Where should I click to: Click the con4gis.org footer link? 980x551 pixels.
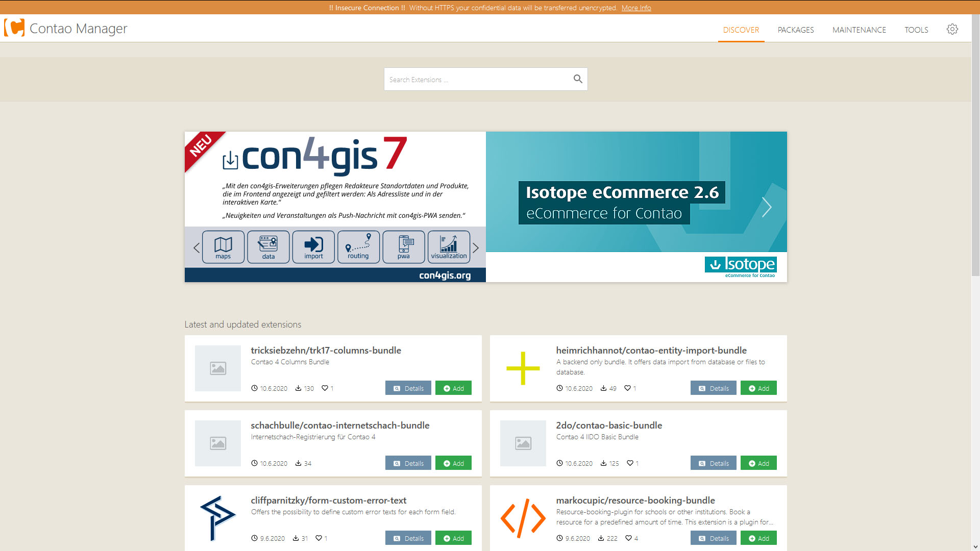click(x=445, y=275)
